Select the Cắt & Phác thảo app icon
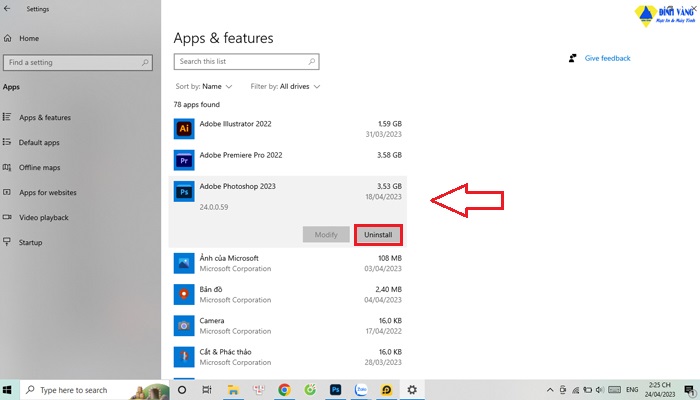The height and width of the screenshot is (400, 700). point(184,357)
